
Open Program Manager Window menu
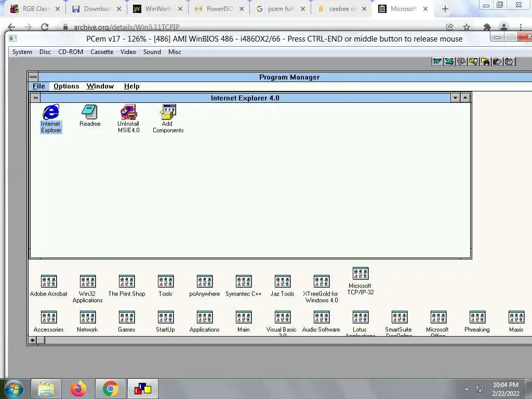100,86
